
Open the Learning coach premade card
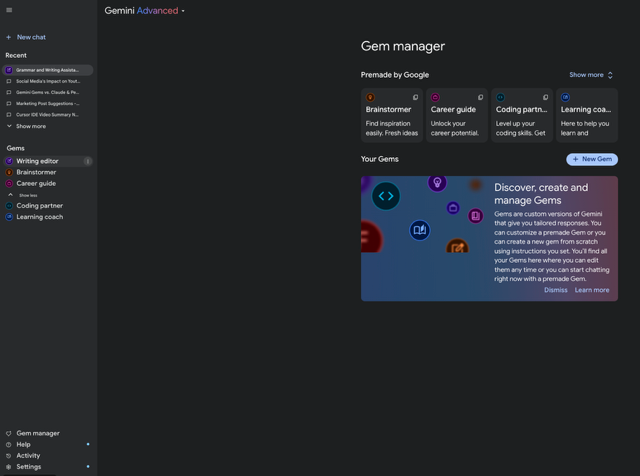click(587, 116)
